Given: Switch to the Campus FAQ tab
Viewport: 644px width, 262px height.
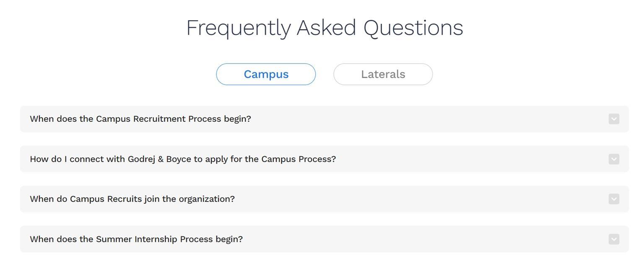Looking at the screenshot, I should click(x=266, y=74).
